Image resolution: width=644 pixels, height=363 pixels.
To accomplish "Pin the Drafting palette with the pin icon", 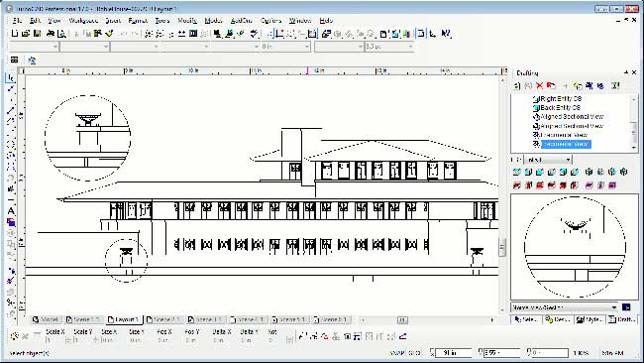I will pos(626,72).
